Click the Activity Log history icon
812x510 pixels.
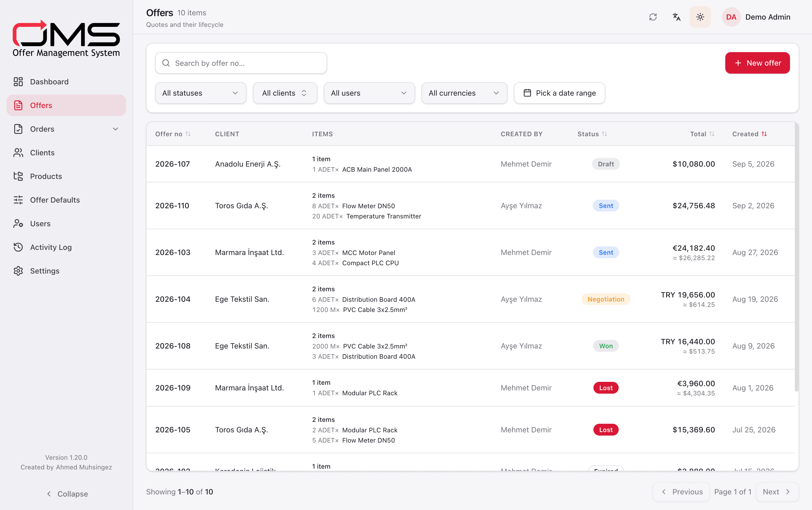(x=18, y=247)
